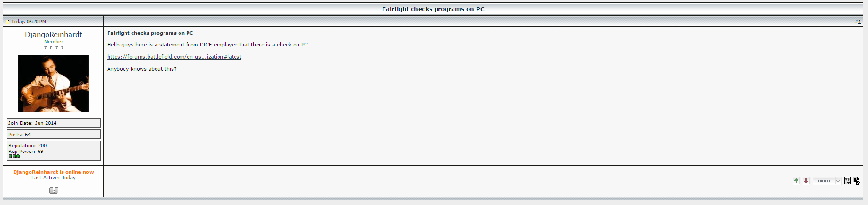Toggle the multi-quote icon for this post

[x=847, y=181]
